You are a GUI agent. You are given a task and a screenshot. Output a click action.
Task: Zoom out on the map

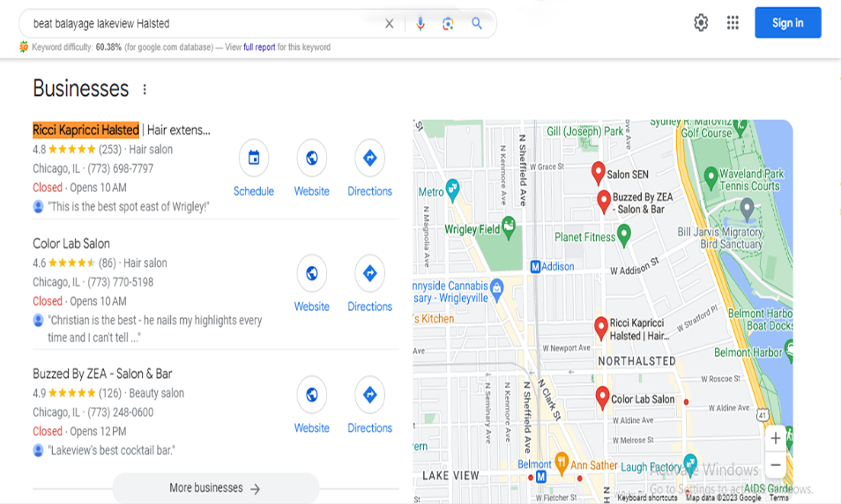775,465
